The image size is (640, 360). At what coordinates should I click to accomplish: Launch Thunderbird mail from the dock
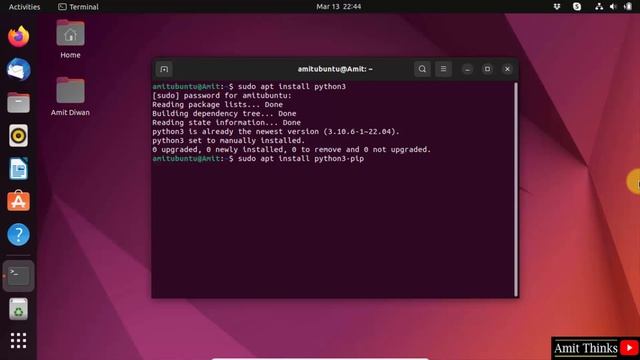tap(18, 69)
